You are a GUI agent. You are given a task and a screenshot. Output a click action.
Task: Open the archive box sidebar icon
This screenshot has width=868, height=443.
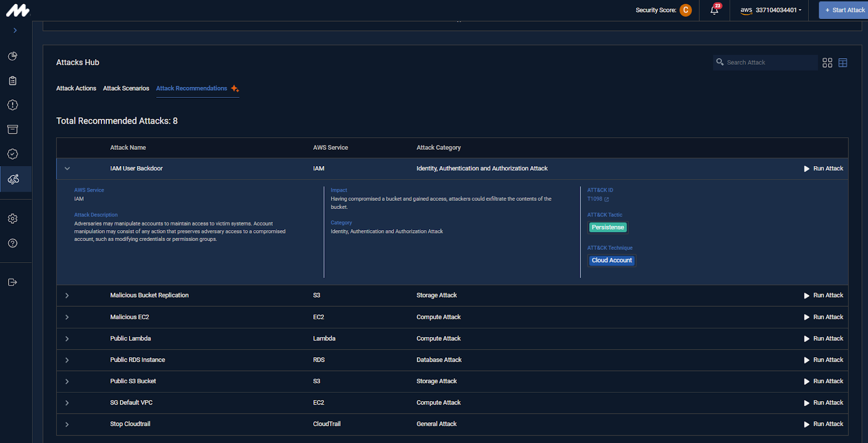point(13,129)
